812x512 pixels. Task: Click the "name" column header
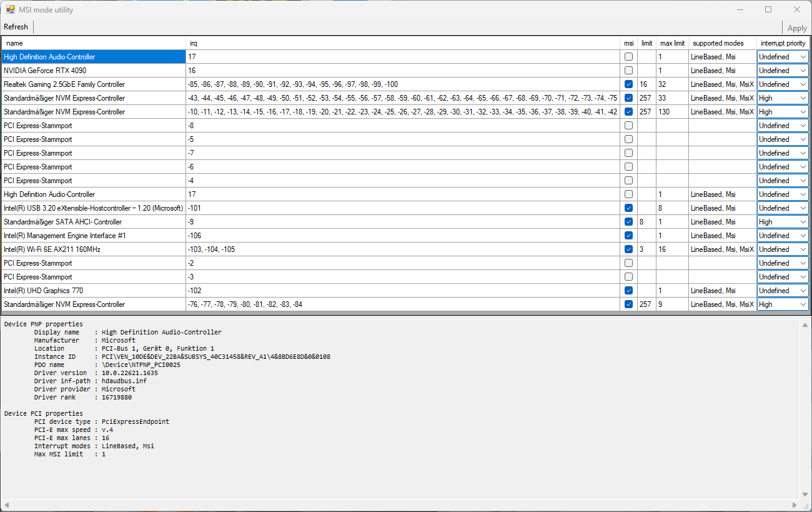click(x=94, y=43)
